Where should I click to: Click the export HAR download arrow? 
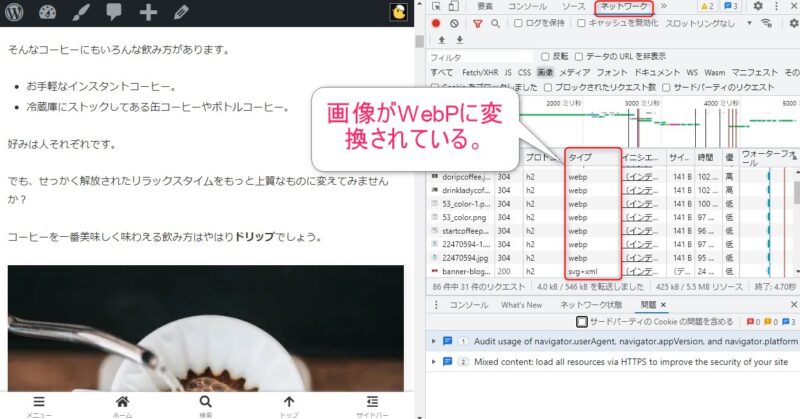460,40
